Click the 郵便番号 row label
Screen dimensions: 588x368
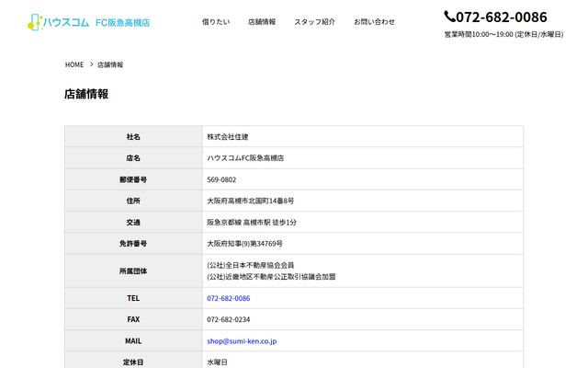(133, 179)
